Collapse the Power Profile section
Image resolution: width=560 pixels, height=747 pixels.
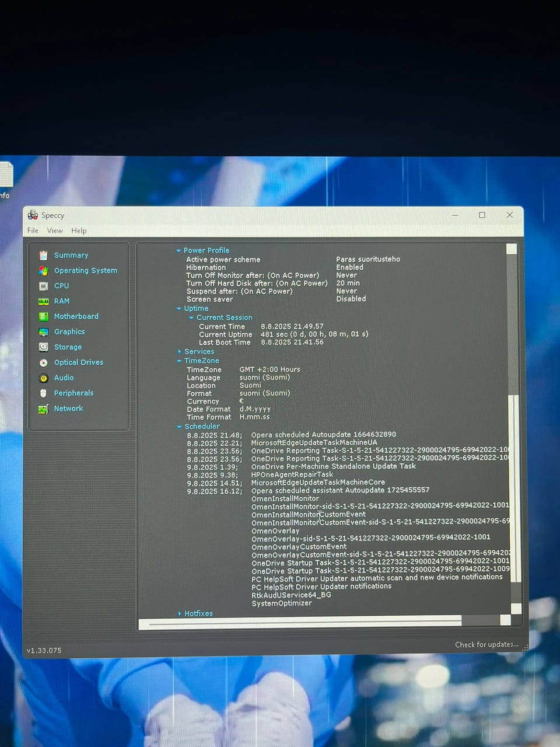[x=178, y=250]
